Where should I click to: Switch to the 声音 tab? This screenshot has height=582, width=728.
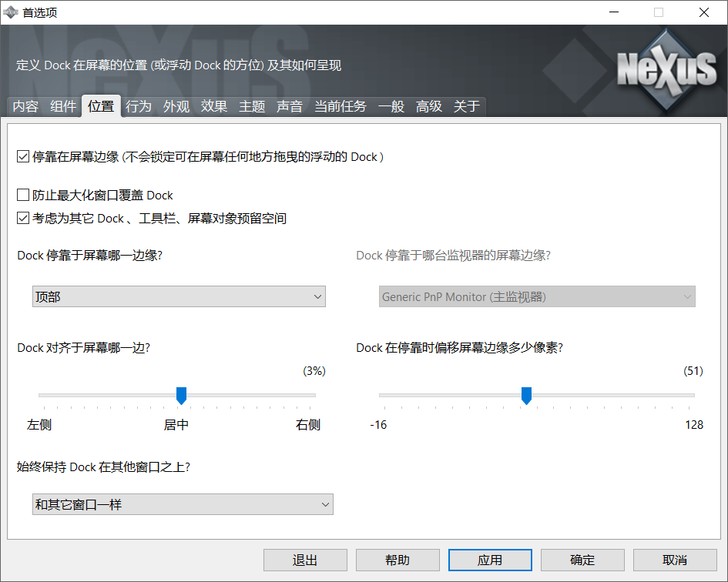click(x=289, y=106)
